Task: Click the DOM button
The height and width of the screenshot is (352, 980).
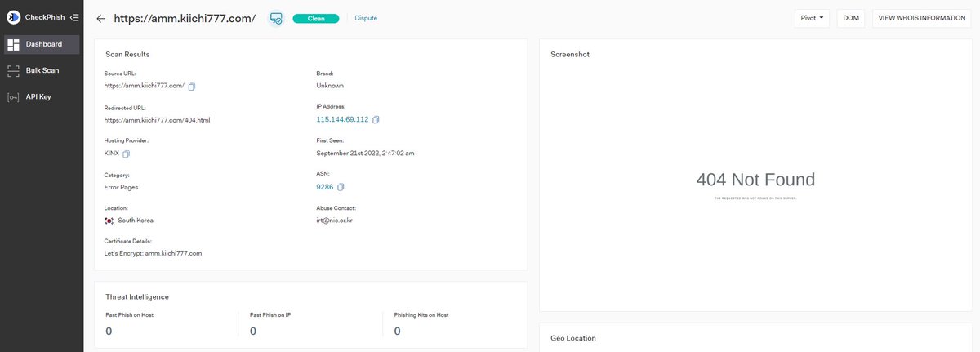Action: [851, 18]
